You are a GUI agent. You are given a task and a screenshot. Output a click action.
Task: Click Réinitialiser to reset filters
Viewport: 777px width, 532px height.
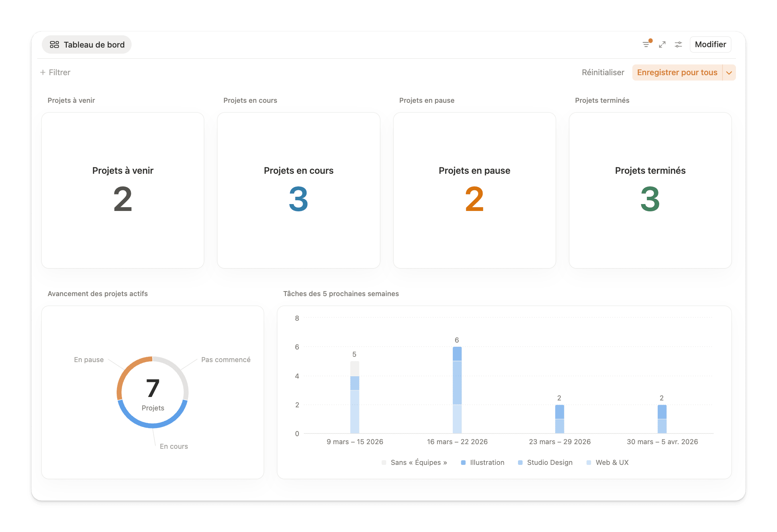tap(603, 72)
